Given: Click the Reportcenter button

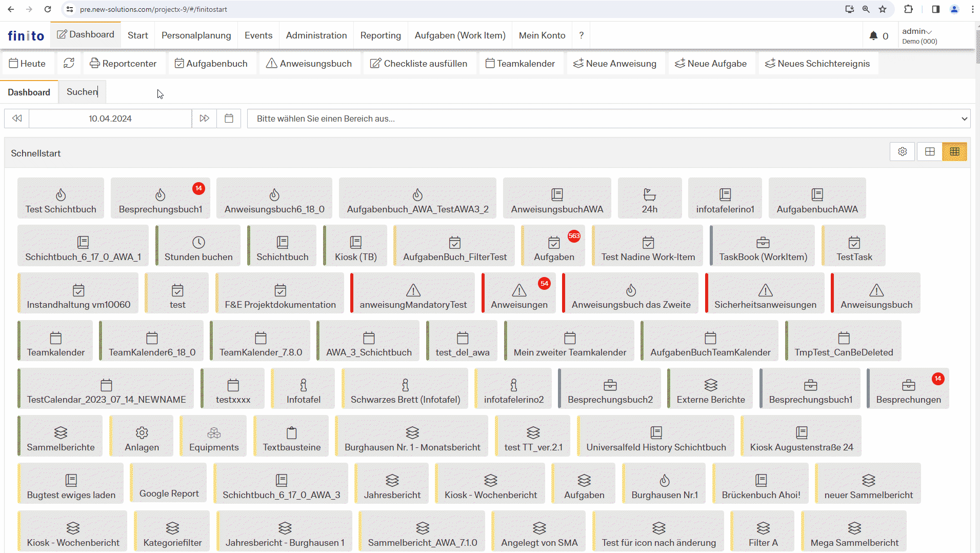Looking at the screenshot, I should pyautogui.click(x=123, y=63).
